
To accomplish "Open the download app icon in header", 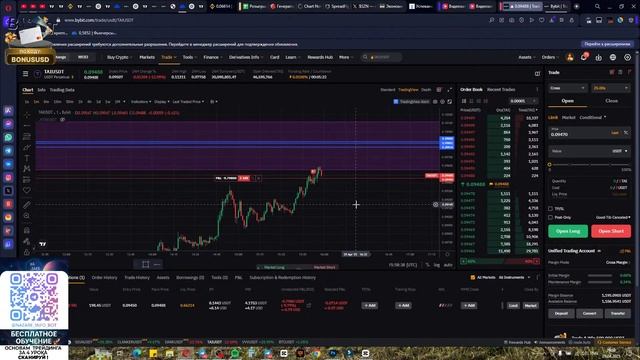I will 598,58.
